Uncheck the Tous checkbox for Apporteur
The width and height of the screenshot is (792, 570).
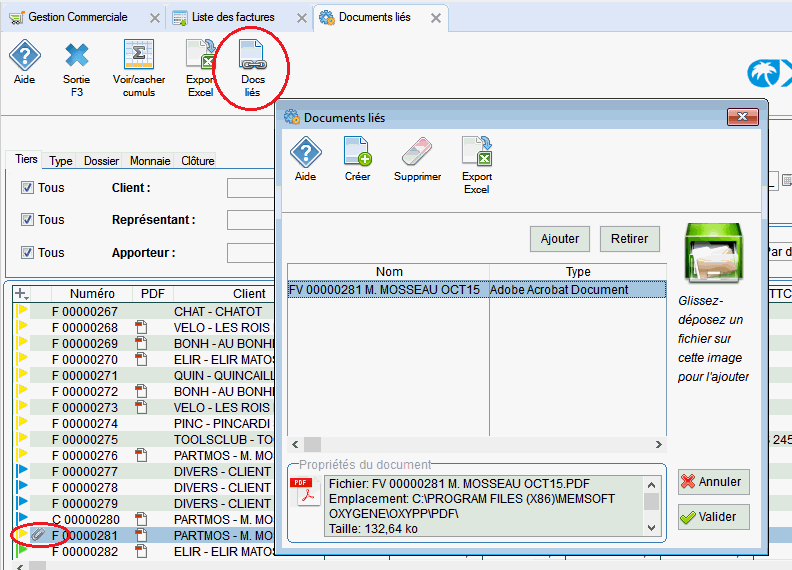coord(27,253)
